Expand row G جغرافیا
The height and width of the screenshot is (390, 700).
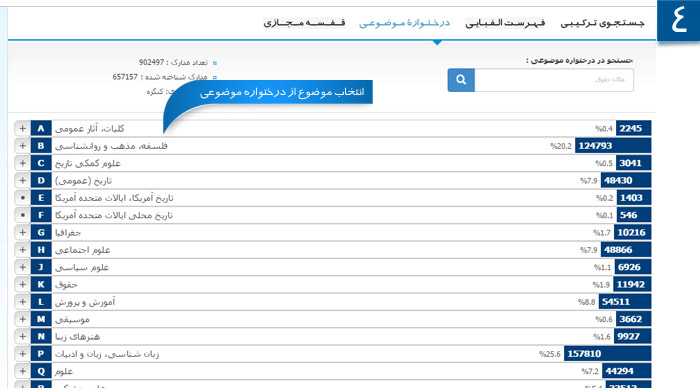(22, 232)
